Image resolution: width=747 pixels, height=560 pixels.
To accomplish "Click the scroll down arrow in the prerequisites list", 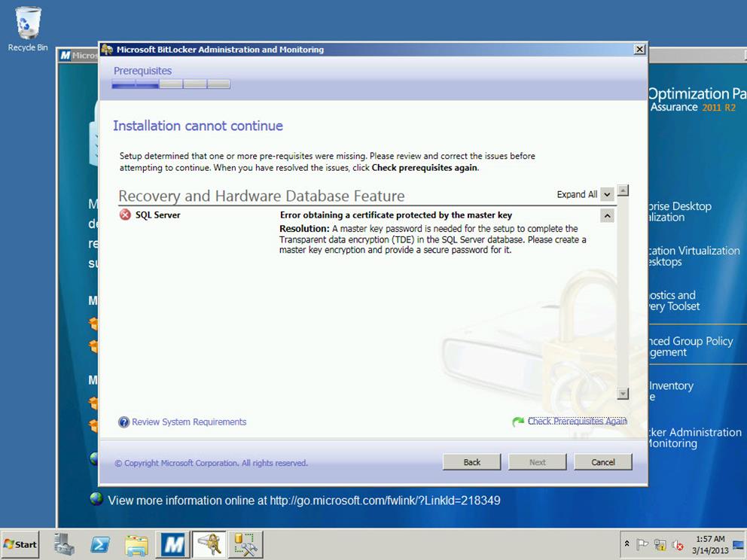I will pyautogui.click(x=623, y=394).
